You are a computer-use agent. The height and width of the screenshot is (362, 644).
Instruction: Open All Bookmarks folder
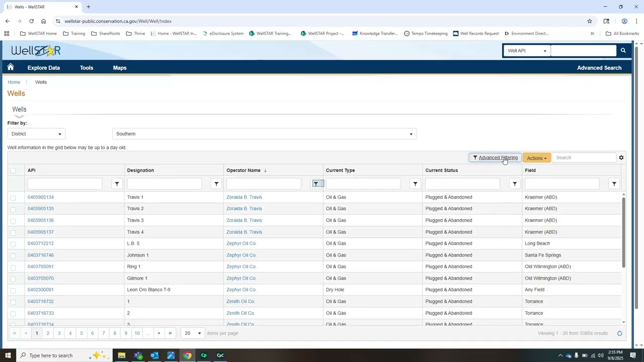[x=622, y=34]
